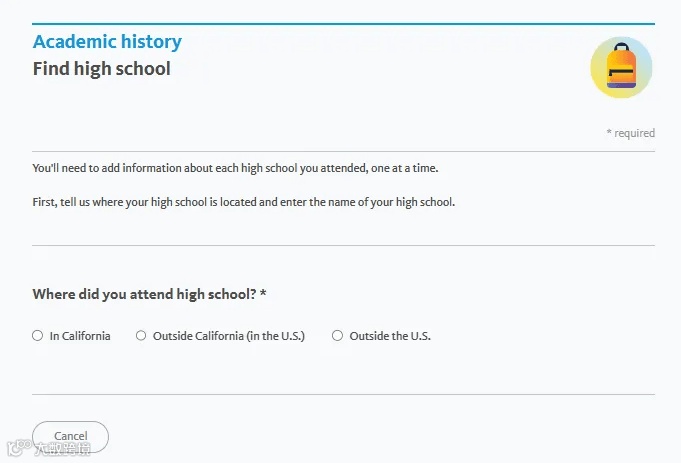The image size is (681, 463).
Task: Click the "First, tell us where" instruction line
Action: (243, 202)
